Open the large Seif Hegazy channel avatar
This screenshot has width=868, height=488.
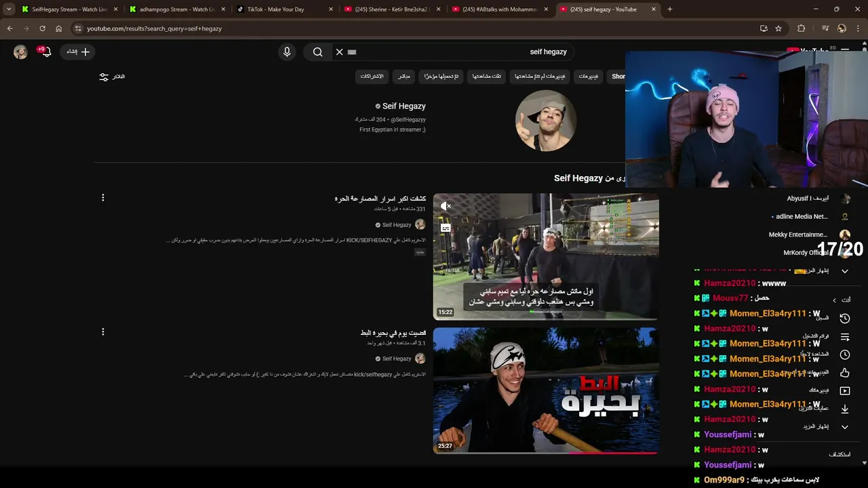(546, 121)
